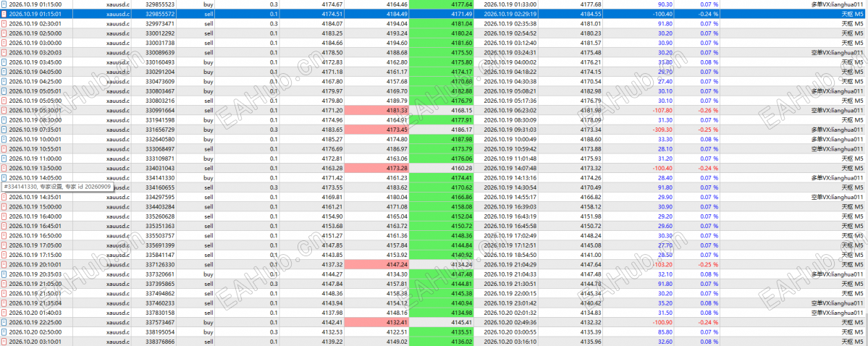Click stop loss 4161.23 of ticket 334141330

[397, 178]
